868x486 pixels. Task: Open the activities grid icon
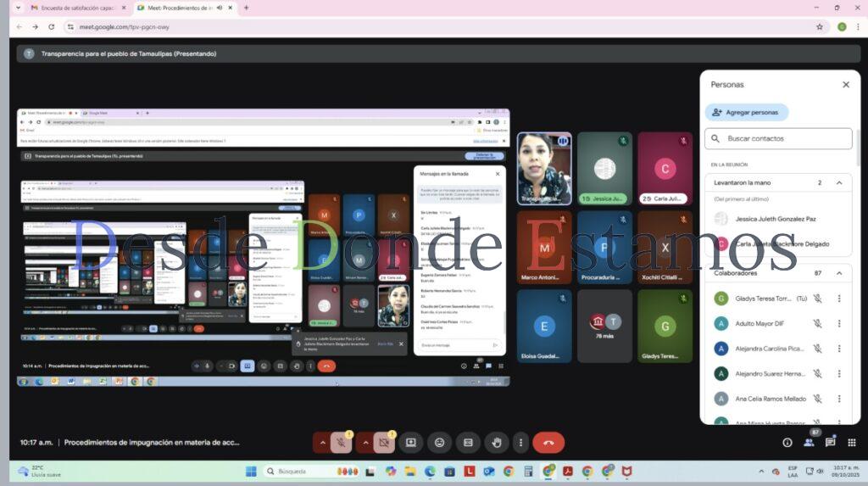tap(851, 442)
